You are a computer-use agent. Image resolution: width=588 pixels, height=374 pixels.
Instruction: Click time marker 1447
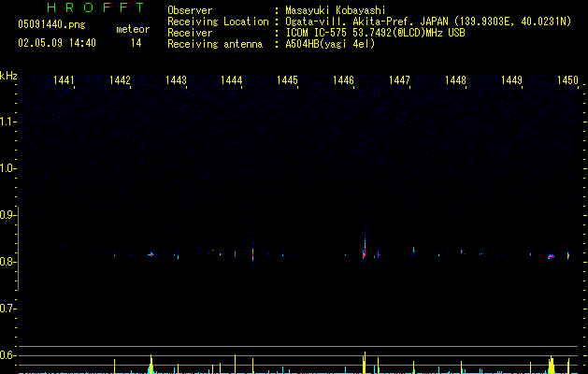(x=399, y=80)
